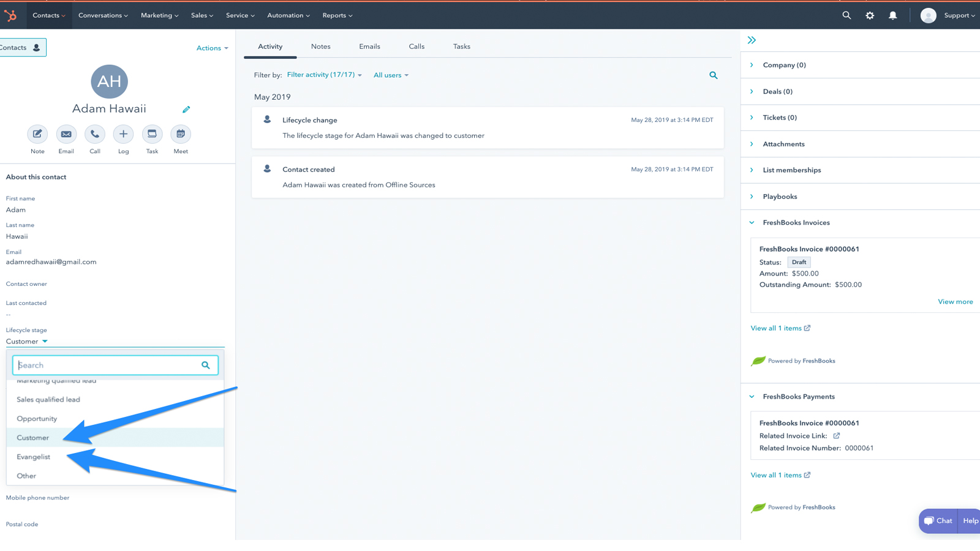Viewport: 980px width, 551px height.
Task: Schedule a meeting with the Meet icon
Action: click(x=180, y=133)
